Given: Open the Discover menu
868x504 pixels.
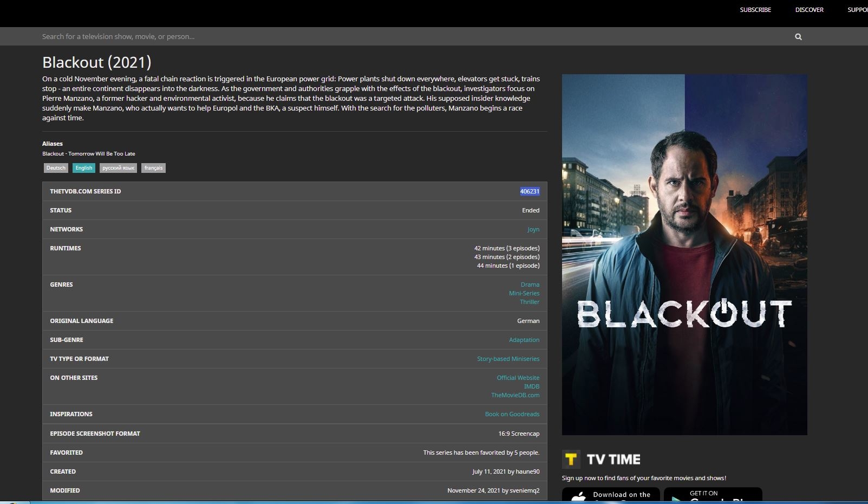Looking at the screenshot, I should click(x=809, y=10).
